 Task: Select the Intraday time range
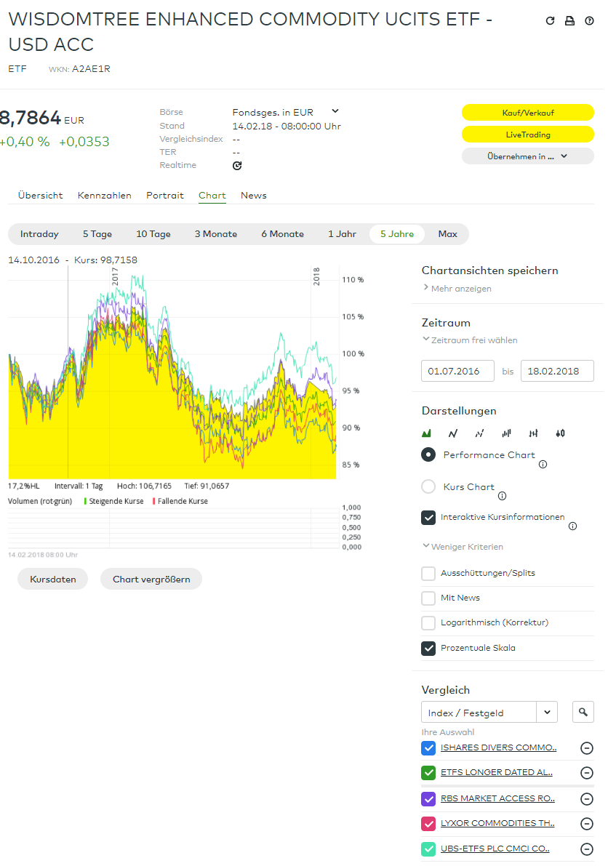pos(39,234)
